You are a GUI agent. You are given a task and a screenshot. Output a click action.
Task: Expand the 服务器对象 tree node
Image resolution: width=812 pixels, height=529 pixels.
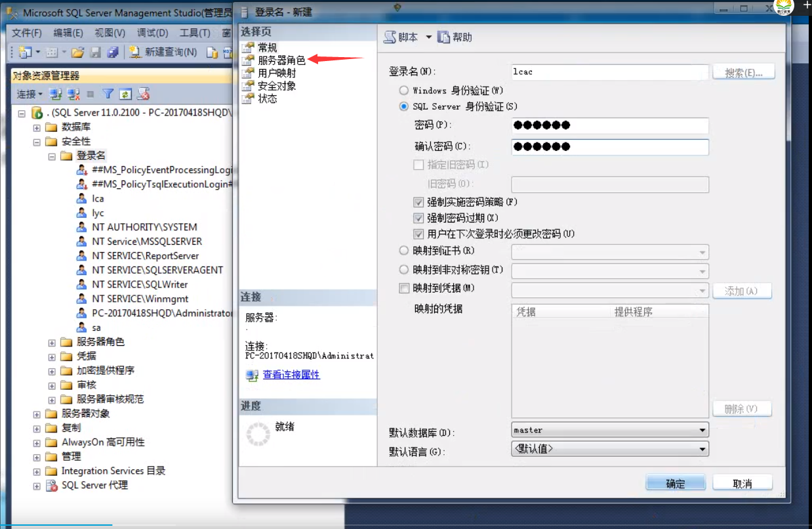click(x=37, y=414)
